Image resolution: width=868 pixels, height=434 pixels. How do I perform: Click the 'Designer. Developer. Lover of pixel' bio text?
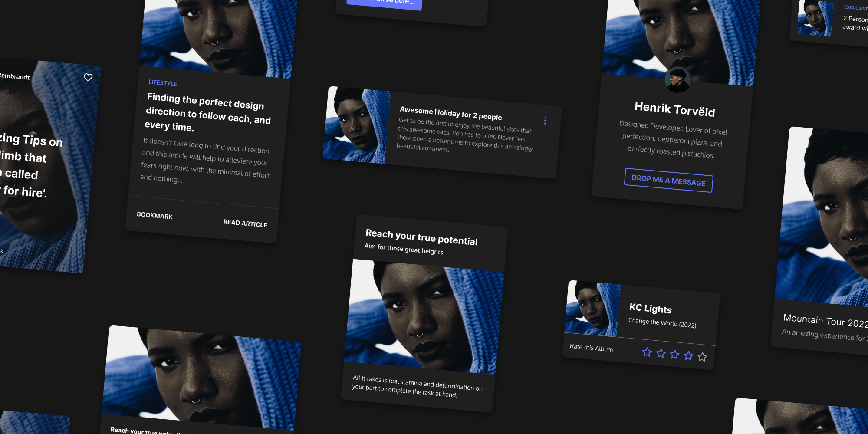(x=673, y=139)
